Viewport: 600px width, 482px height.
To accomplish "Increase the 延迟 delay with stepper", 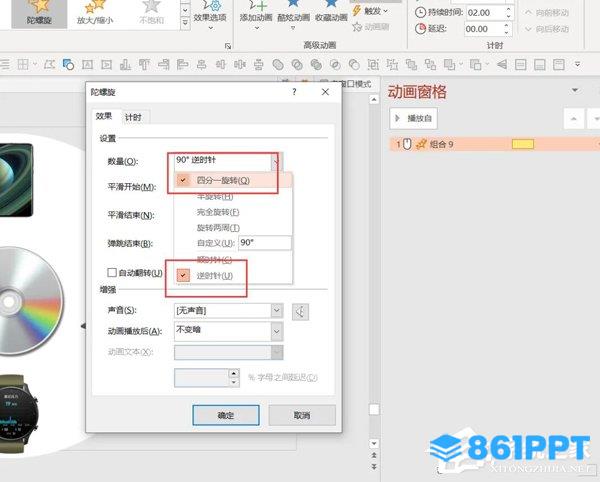I will [x=507, y=26].
